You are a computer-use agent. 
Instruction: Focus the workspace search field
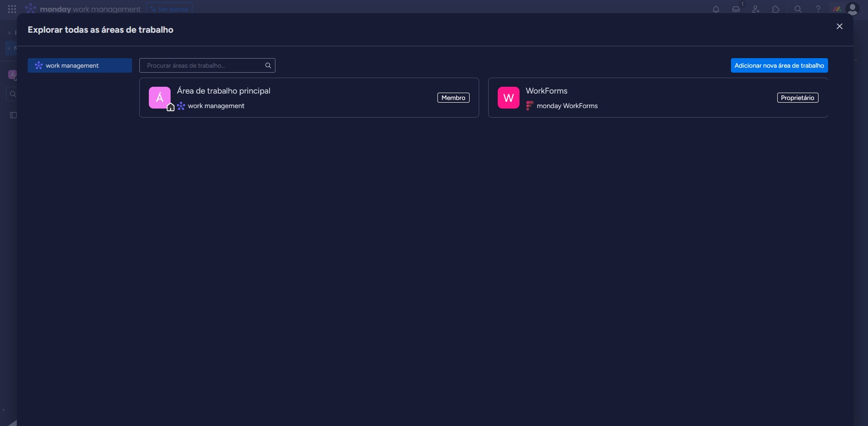coord(207,65)
